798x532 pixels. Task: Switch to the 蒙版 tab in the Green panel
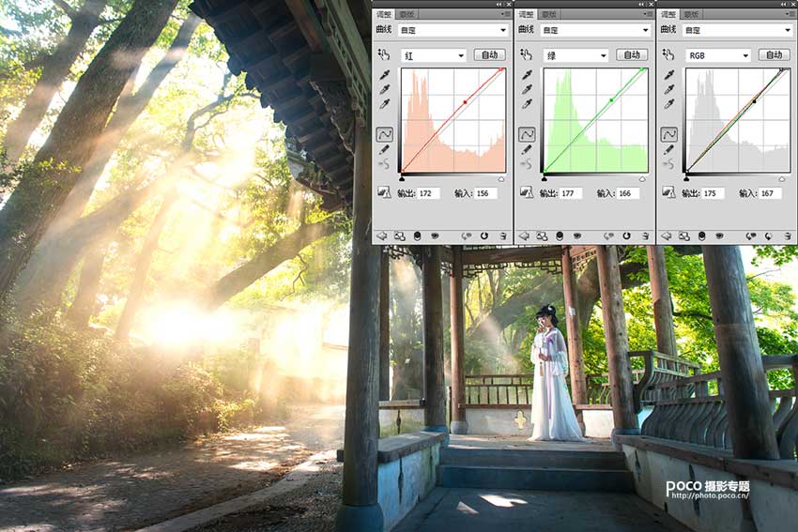(549, 14)
